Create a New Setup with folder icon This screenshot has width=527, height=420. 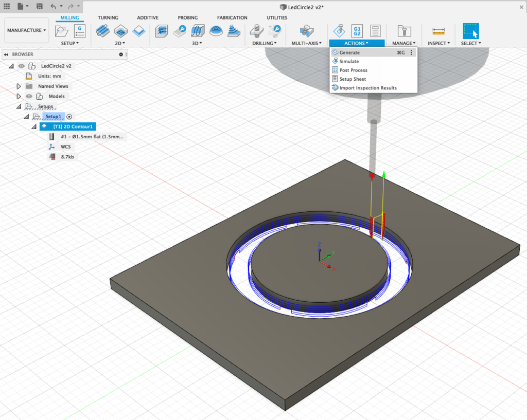(x=62, y=31)
